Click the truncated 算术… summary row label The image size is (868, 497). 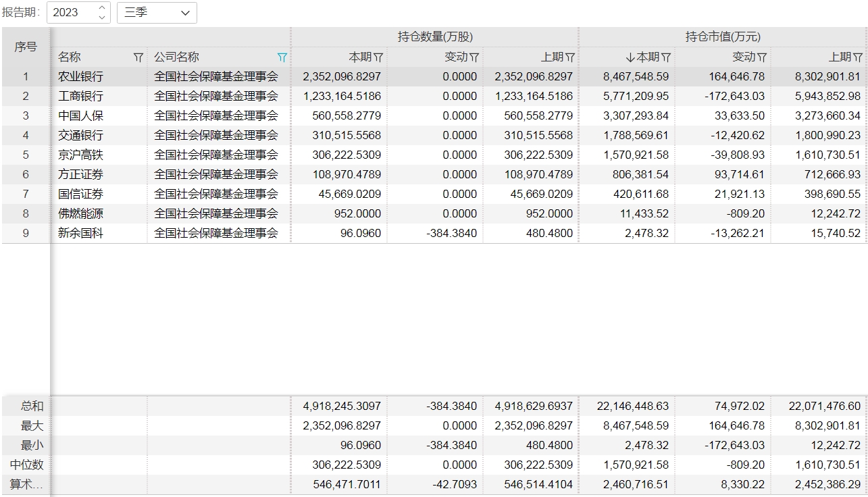26,485
